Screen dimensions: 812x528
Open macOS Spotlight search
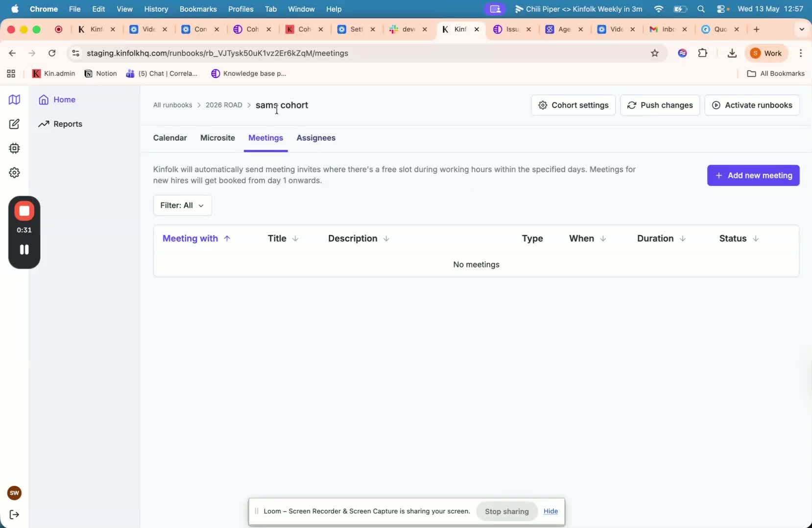pyautogui.click(x=701, y=9)
